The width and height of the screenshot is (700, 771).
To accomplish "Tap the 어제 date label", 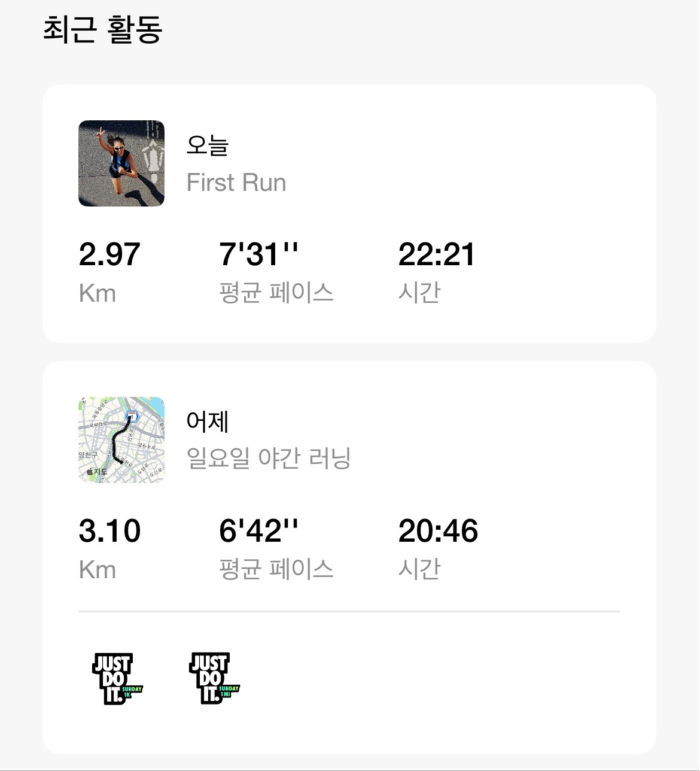I will pyautogui.click(x=208, y=421).
